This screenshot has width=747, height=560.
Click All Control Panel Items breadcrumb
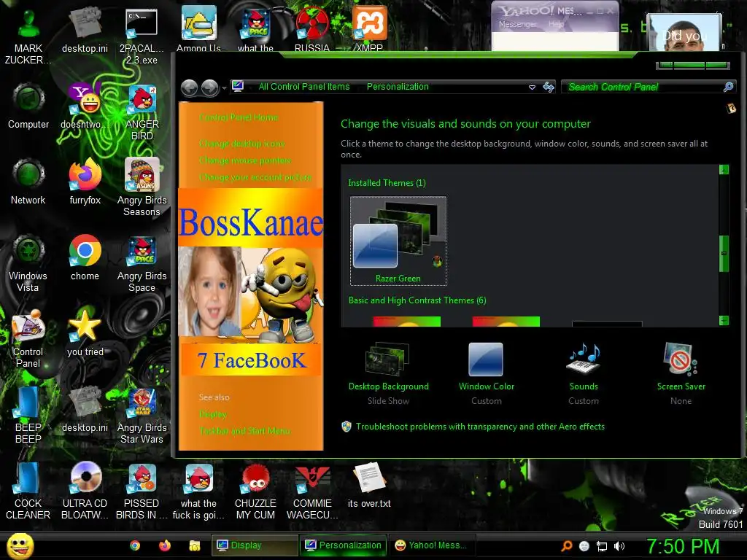click(x=304, y=87)
